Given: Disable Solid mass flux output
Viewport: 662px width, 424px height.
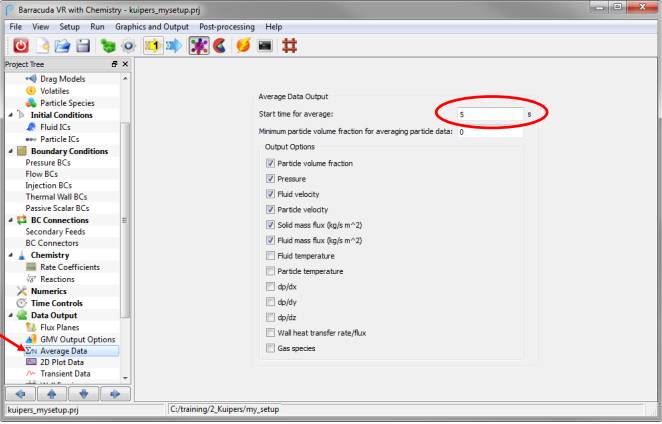Looking at the screenshot, I should (x=270, y=225).
